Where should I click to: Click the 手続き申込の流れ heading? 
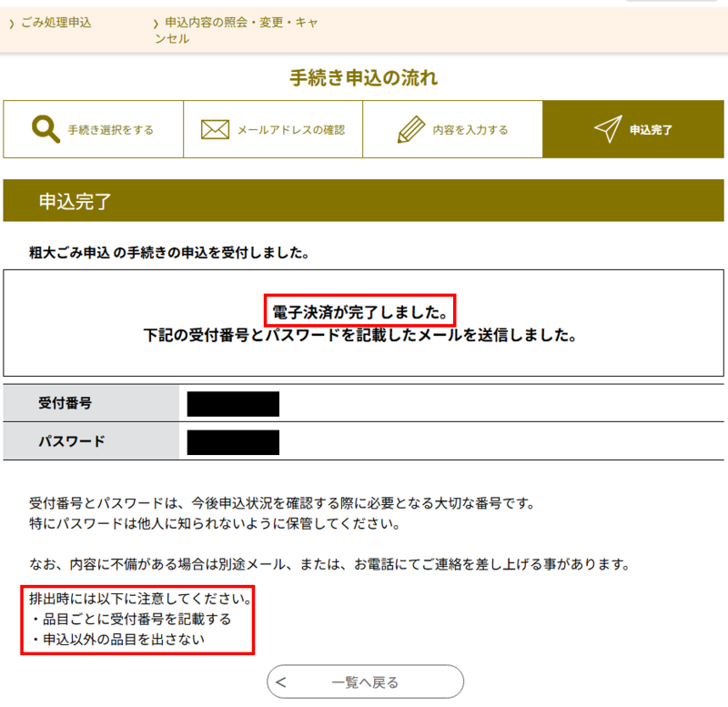[x=363, y=77]
